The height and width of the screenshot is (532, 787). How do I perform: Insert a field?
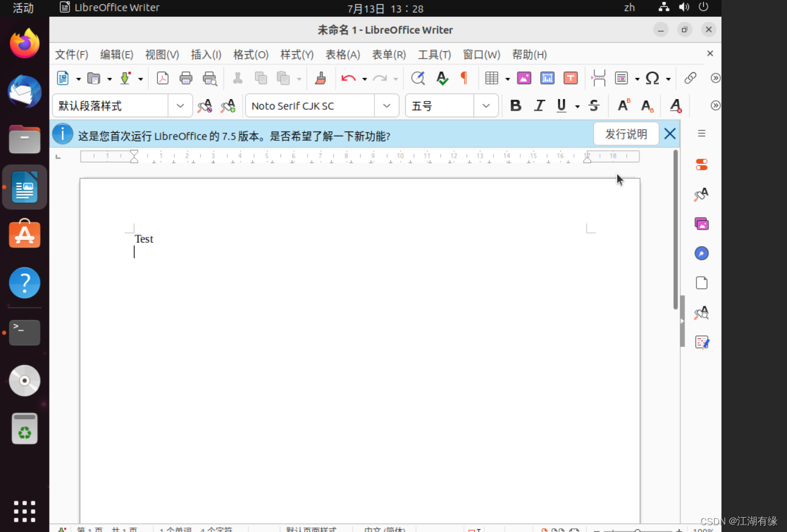coord(621,78)
